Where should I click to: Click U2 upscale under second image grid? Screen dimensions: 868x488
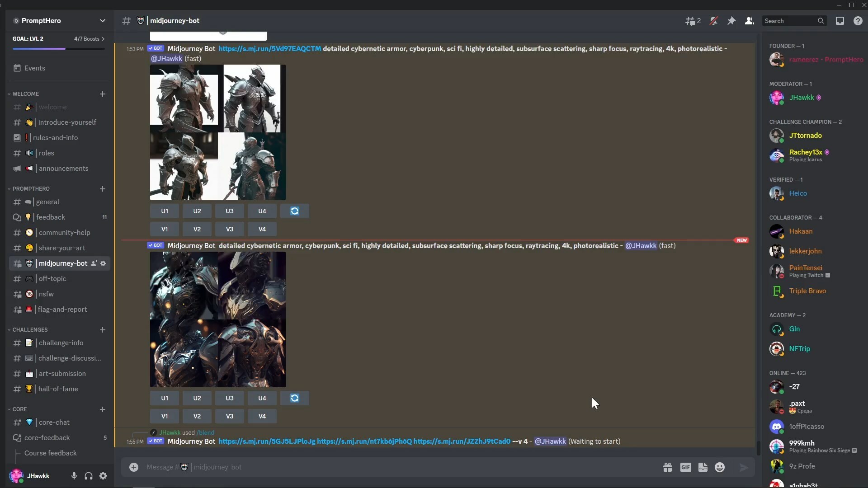[x=197, y=398]
